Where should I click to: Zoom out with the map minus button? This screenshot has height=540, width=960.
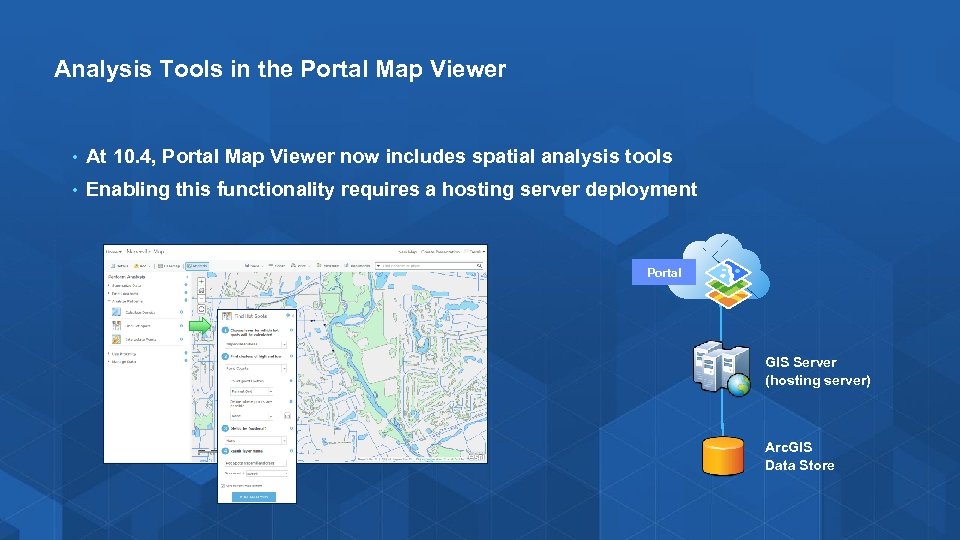click(201, 299)
